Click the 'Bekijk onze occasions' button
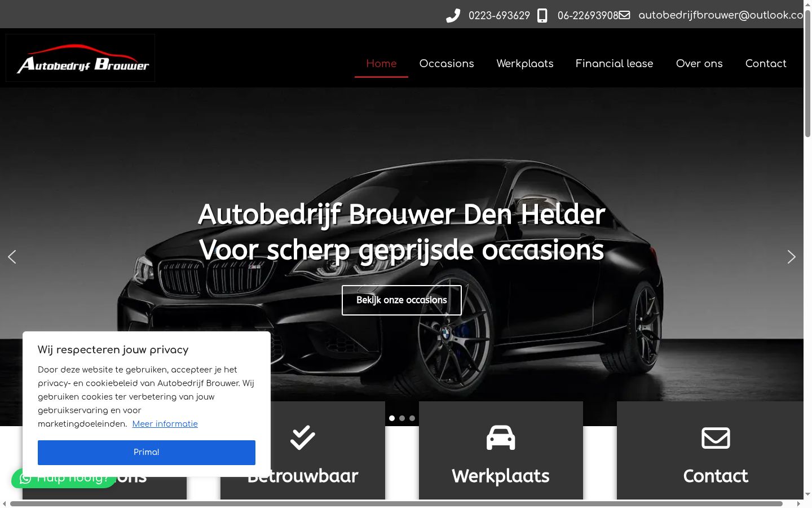Viewport: 812px width, 508px height. point(401,300)
